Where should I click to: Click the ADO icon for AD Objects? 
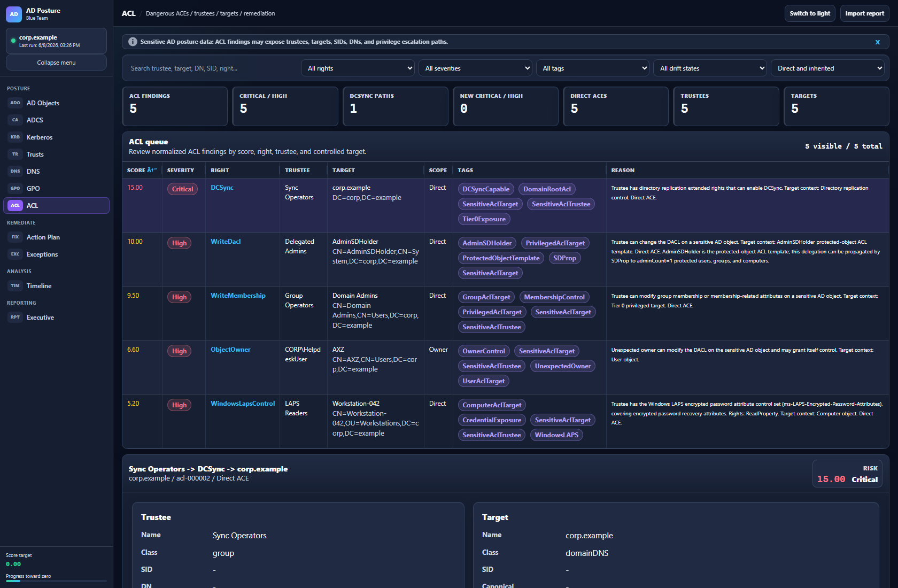click(x=15, y=103)
